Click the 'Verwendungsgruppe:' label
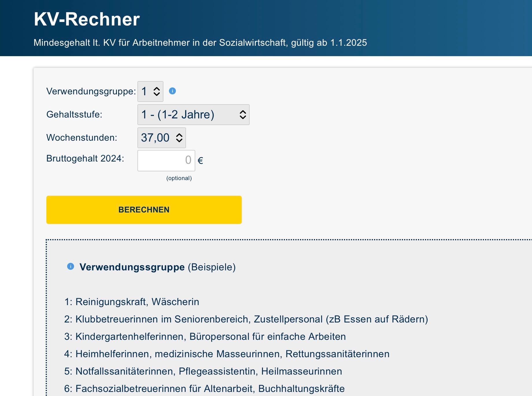Screen dimensions: 532x396 [91, 91]
